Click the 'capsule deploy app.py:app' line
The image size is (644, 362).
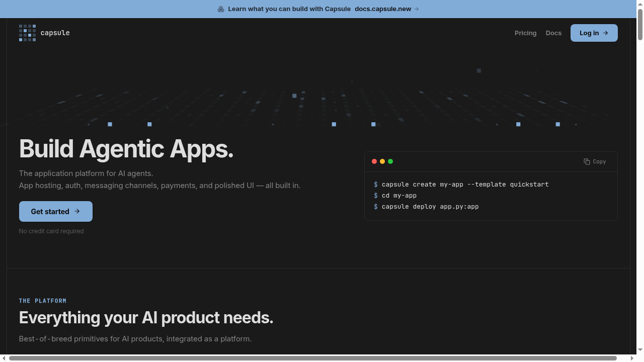(427, 207)
